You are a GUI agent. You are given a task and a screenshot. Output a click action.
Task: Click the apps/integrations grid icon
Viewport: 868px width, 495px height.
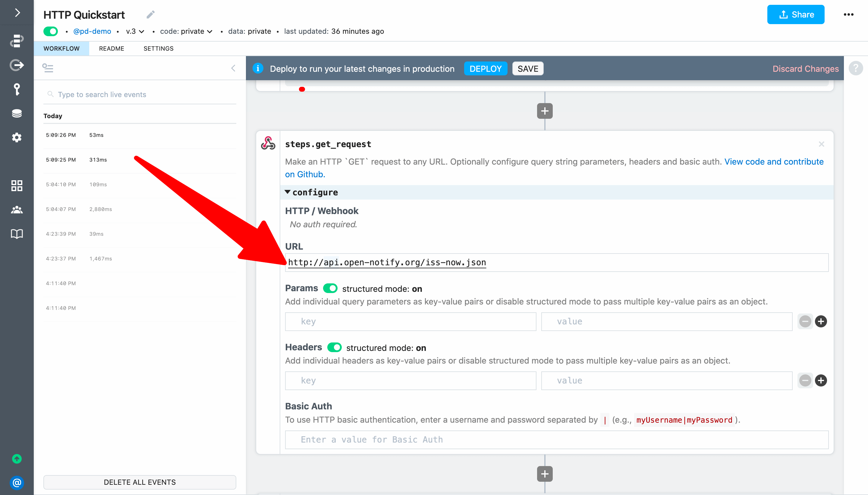(x=17, y=185)
